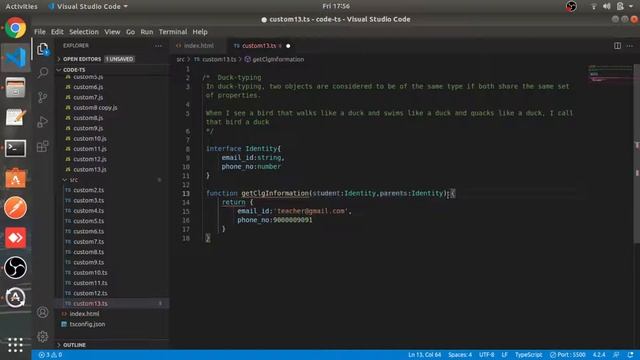Open the Run and Debug view
The width and height of the screenshot is (640, 360).
pyautogui.click(x=43, y=122)
